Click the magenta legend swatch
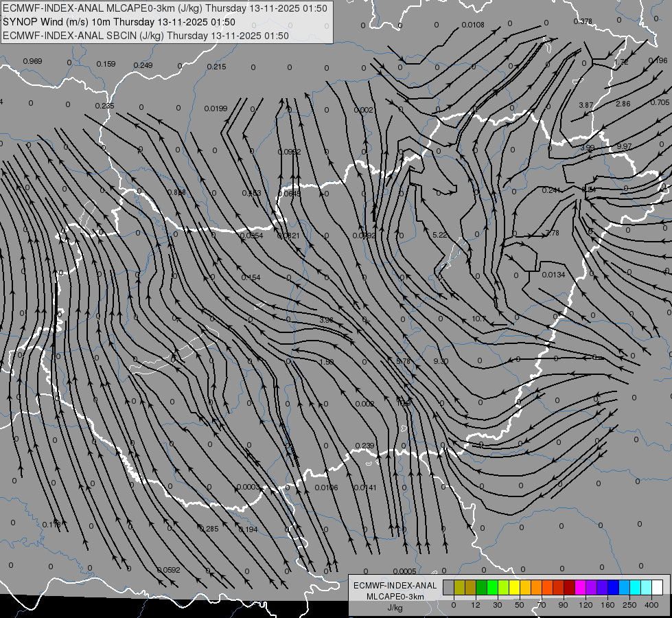 coord(581,587)
